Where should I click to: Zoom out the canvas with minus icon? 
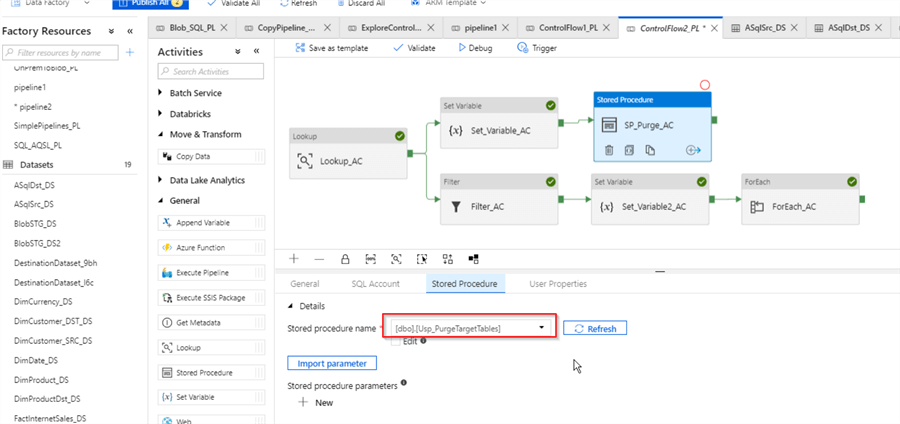[x=318, y=258]
